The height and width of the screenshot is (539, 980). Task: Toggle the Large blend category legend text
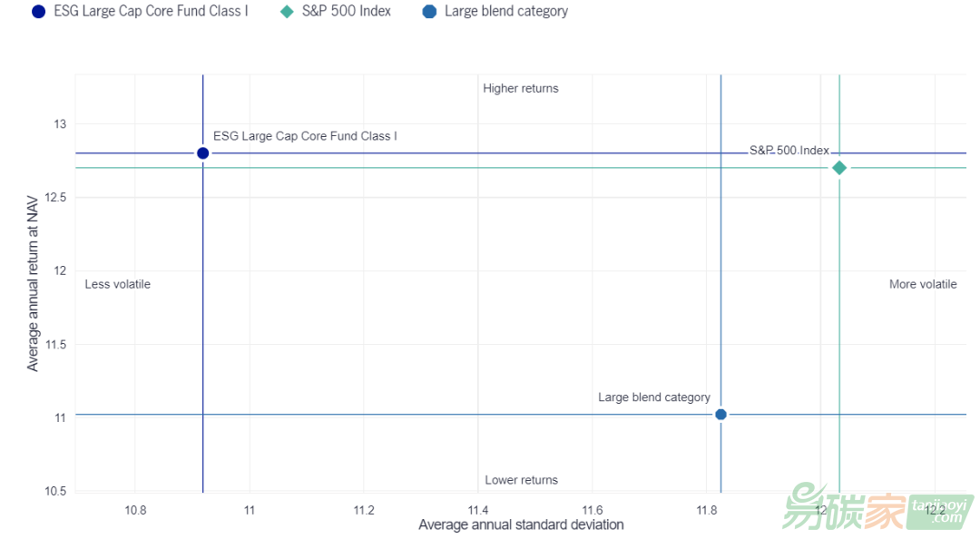click(505, 12)
